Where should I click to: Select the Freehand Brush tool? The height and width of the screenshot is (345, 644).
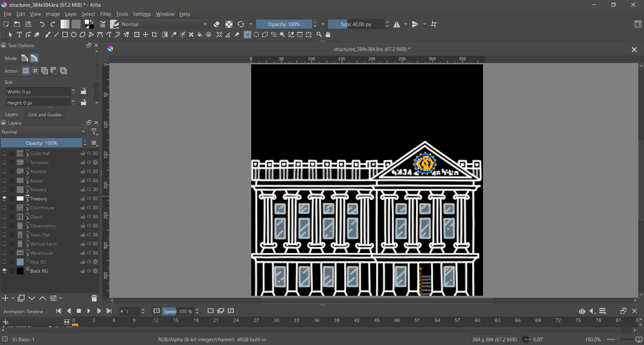[48, 35]
